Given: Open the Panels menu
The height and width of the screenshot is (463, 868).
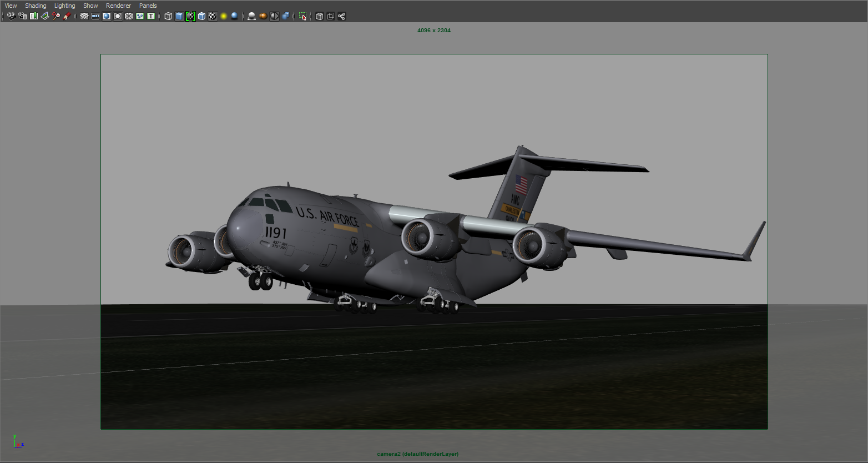Looking at the screenshot, I should point(148,6).
